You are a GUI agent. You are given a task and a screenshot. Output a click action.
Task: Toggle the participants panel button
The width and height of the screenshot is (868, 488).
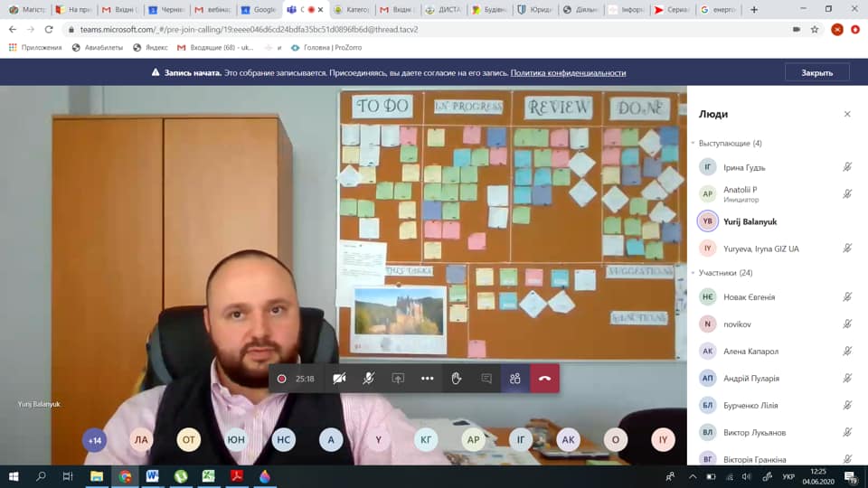[515, 379]
